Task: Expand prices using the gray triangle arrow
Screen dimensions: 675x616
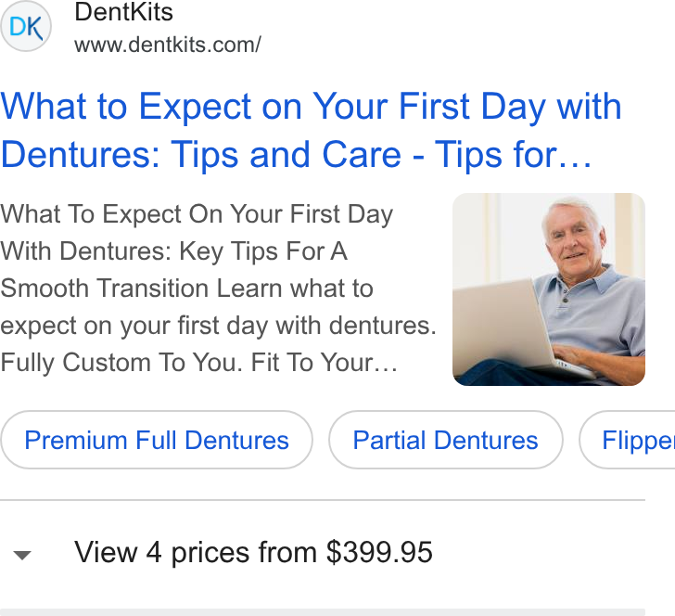Action: [22, 555]
